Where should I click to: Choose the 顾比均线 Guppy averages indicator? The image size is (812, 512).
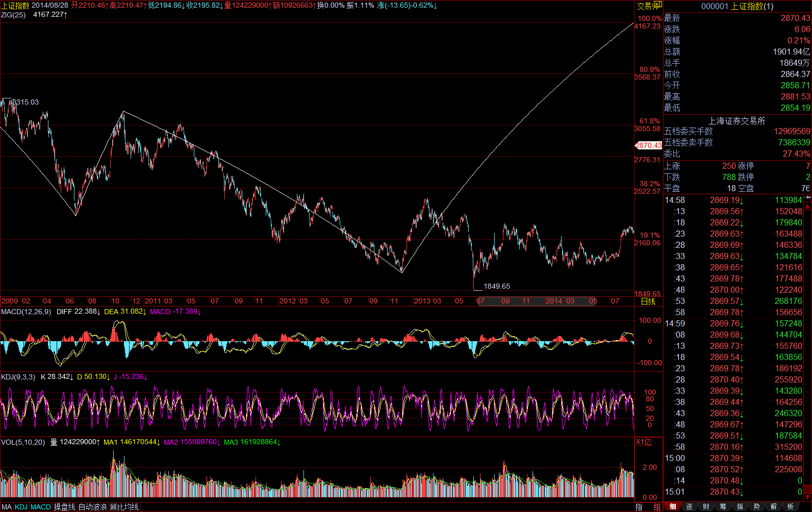coord(124,507)
